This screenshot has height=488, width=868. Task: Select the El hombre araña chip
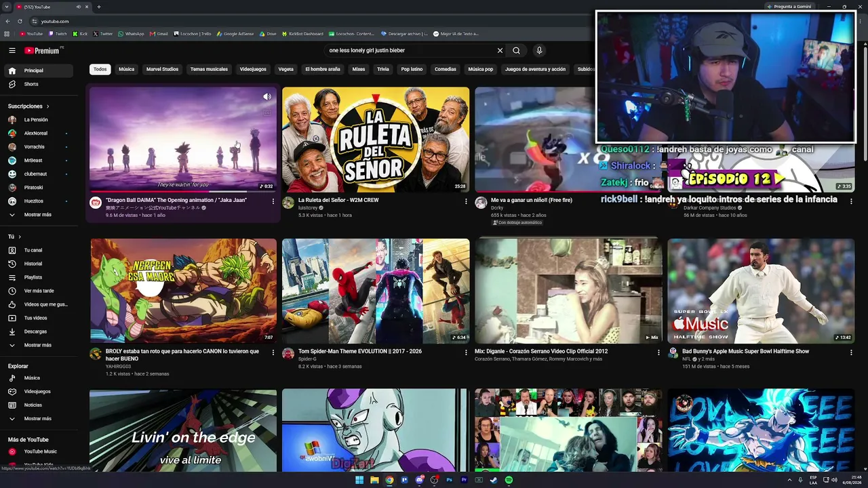323,69
